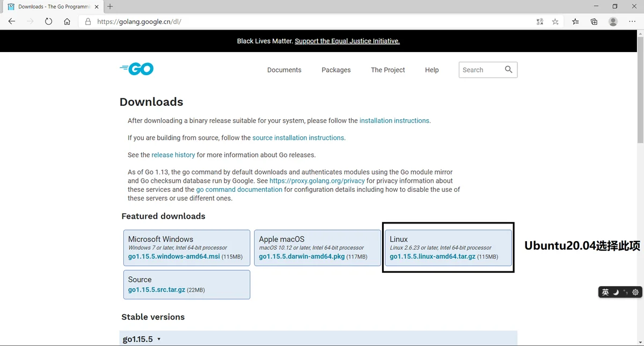644x346 pixels.
Task: Open the IME toolbar settings gear
Action: (x=635, y=292)
